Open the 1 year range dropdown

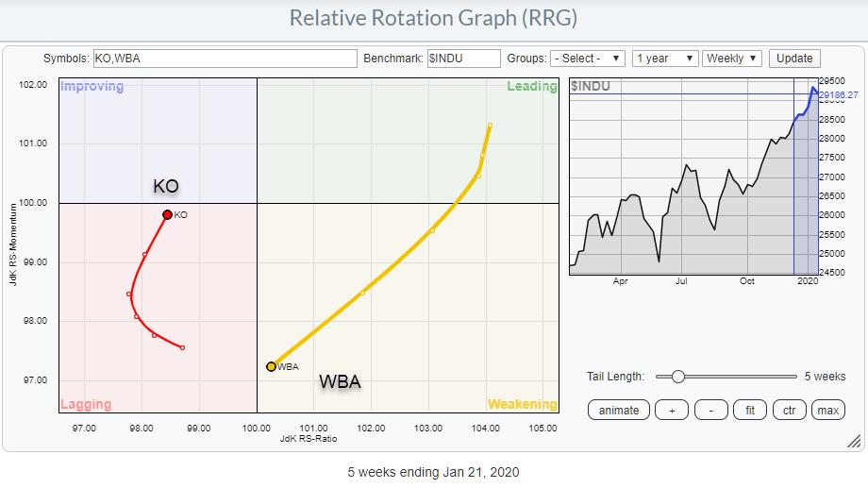[x=665, y=59]
